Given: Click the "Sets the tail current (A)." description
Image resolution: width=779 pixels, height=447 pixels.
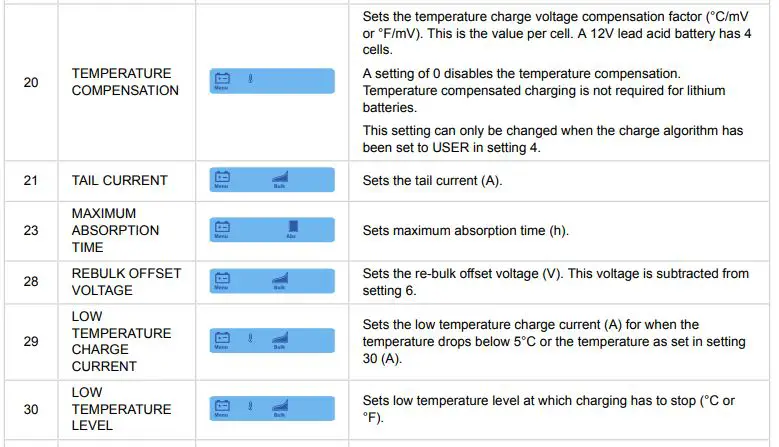Looking at the screenshot, I should click(x=432, y=181).
